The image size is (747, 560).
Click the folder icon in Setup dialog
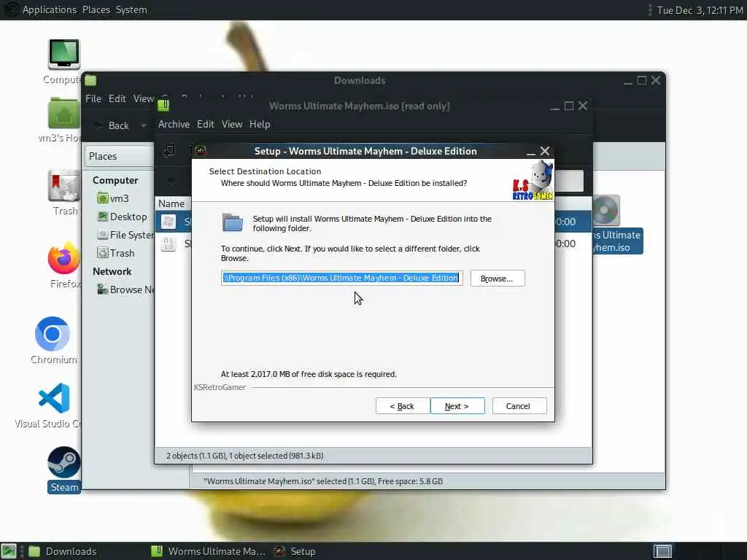pyautogui.click(x=233, y=222)
